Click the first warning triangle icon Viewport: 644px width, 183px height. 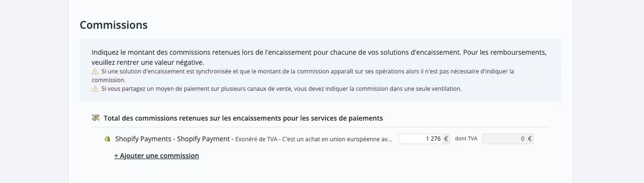point(95,71)
